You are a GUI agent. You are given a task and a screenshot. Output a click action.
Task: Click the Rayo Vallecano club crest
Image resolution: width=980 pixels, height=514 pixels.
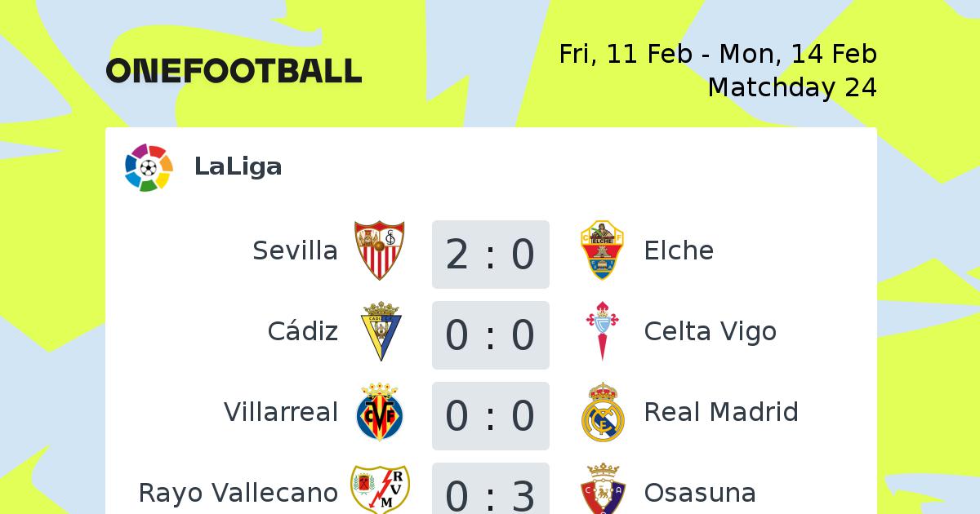[380, 489]
